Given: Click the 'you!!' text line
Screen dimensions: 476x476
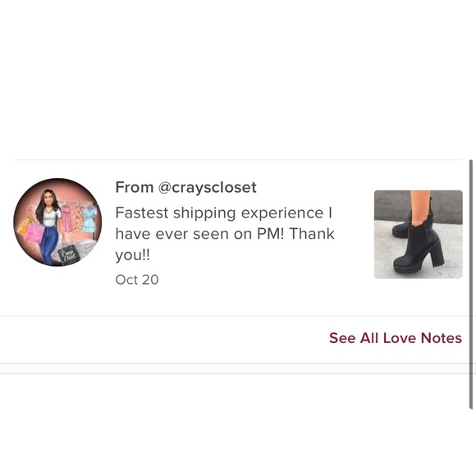Looking at the screenshot, I should pos(132,255).
